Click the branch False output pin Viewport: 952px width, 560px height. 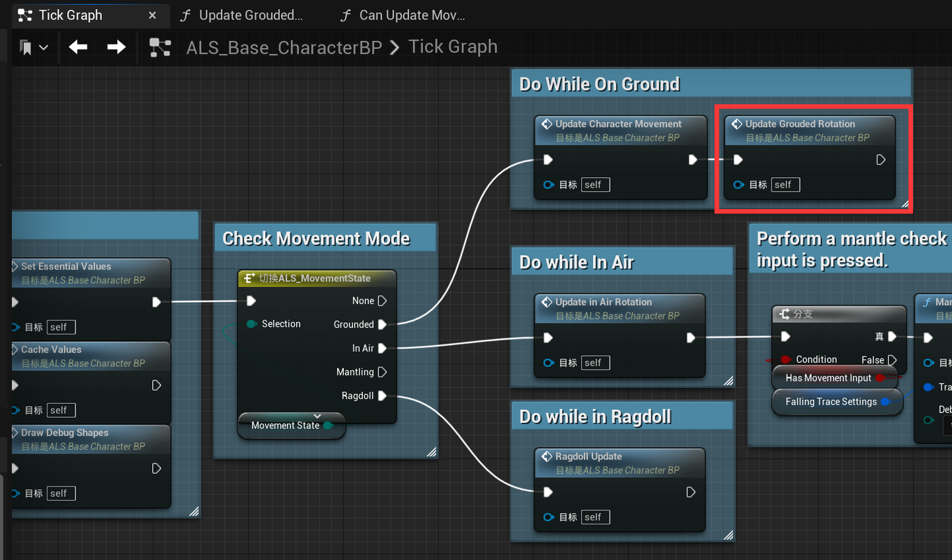click(892, 360)
